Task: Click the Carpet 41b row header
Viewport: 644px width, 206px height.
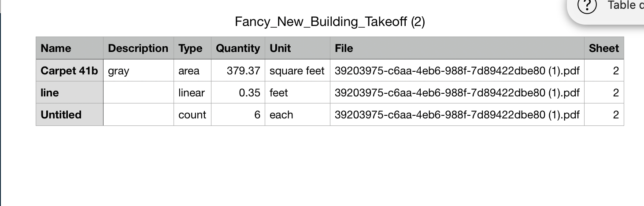Action: pyautogui.click(x=69, y=70)
